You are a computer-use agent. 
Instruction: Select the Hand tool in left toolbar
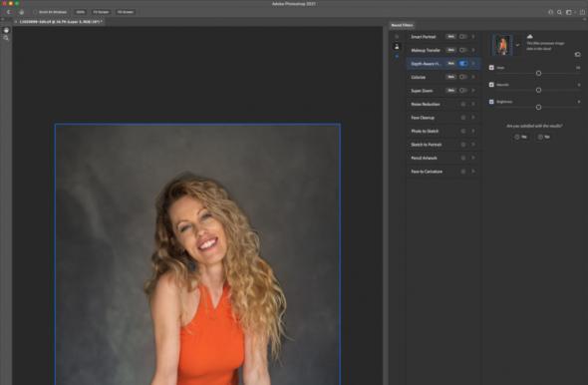[6, 30]
